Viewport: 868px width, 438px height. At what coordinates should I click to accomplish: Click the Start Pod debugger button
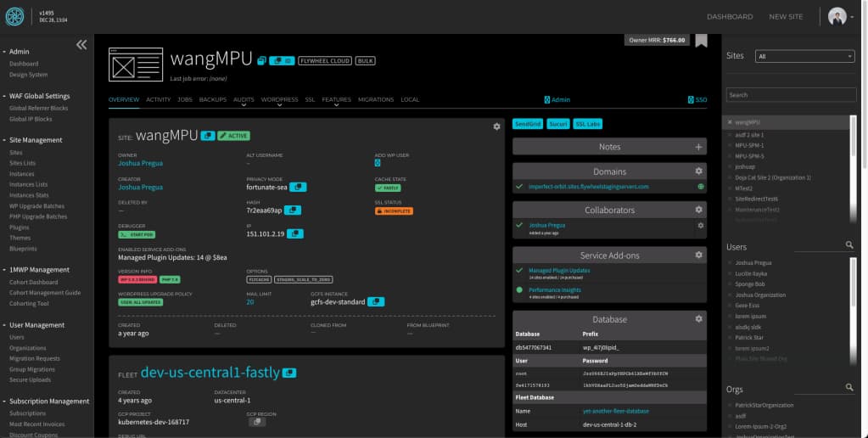[x=137, y=235]
